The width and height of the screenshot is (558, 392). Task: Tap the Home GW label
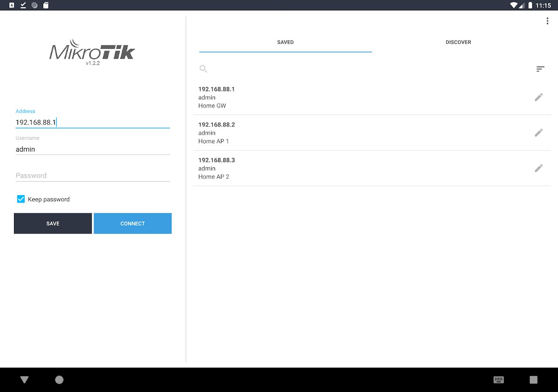click(x=212, y=106)
